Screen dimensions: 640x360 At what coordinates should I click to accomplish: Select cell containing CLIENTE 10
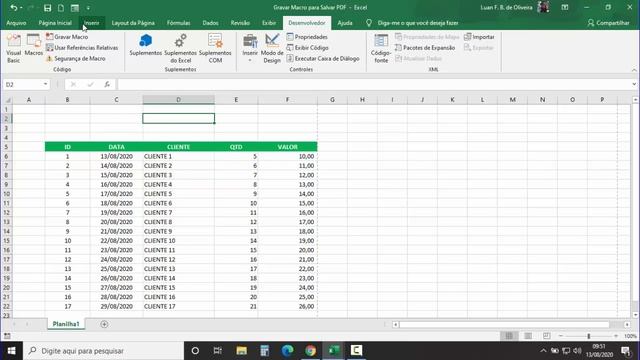[x=178, y=241]
